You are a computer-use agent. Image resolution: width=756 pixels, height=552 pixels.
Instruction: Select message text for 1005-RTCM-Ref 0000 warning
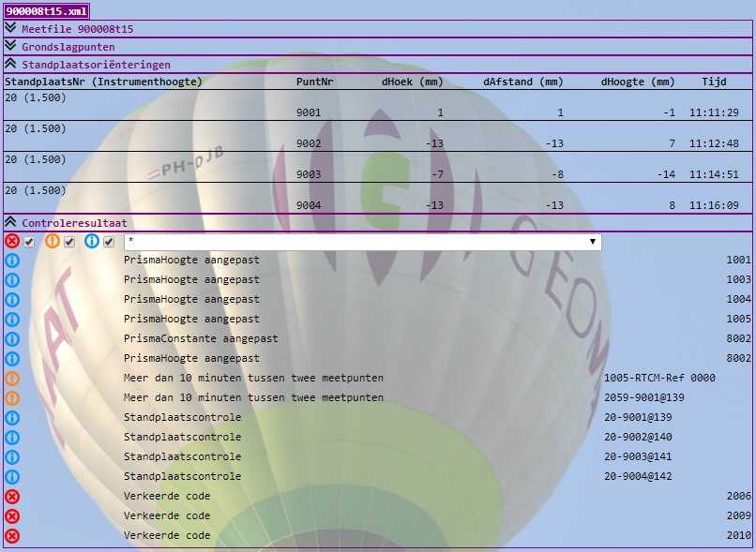(x=253, y=378)
